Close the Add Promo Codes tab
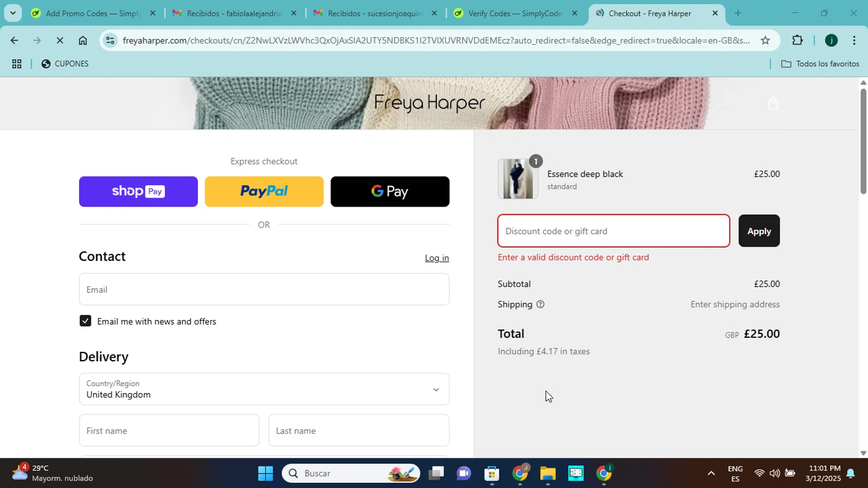The width and height of the screenshot is (868, 488). click(153, 13)
